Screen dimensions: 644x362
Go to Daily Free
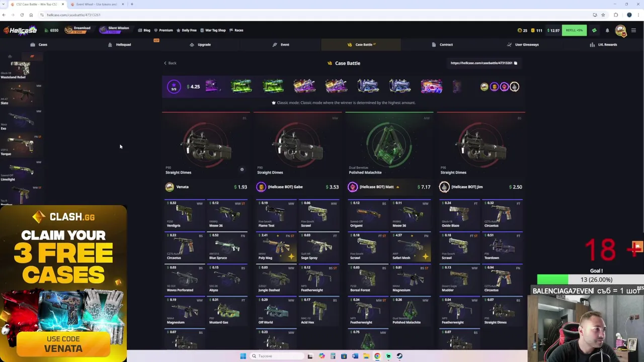[x=187, y=30]
